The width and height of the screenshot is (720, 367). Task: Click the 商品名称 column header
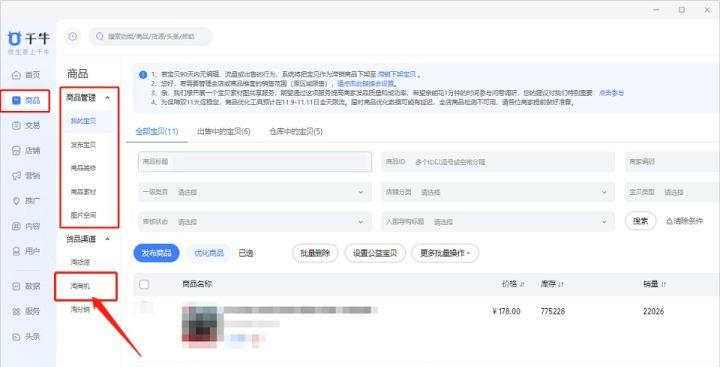click(x=197, y=284)
